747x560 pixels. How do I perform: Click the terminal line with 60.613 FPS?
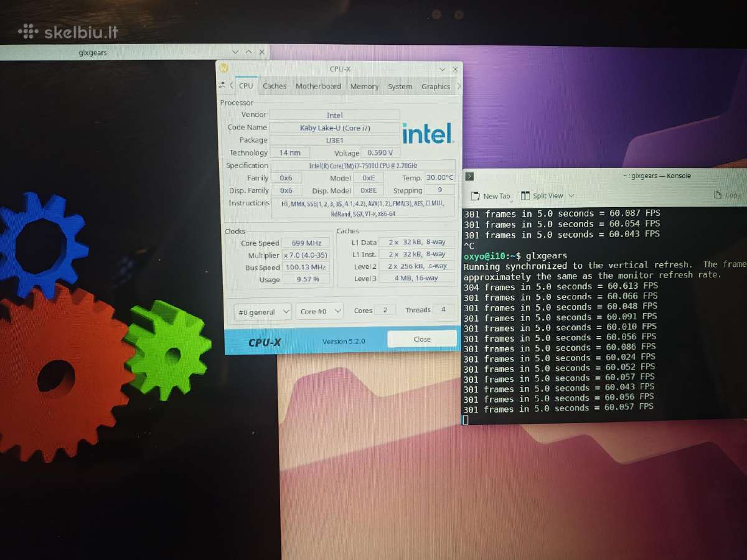560,287
